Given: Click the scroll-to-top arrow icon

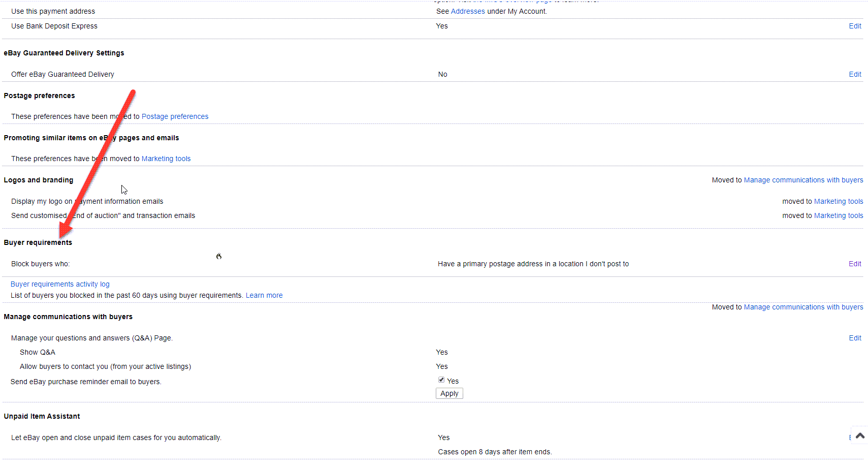Looking at the screenshot, I should [x=860, y=435].
